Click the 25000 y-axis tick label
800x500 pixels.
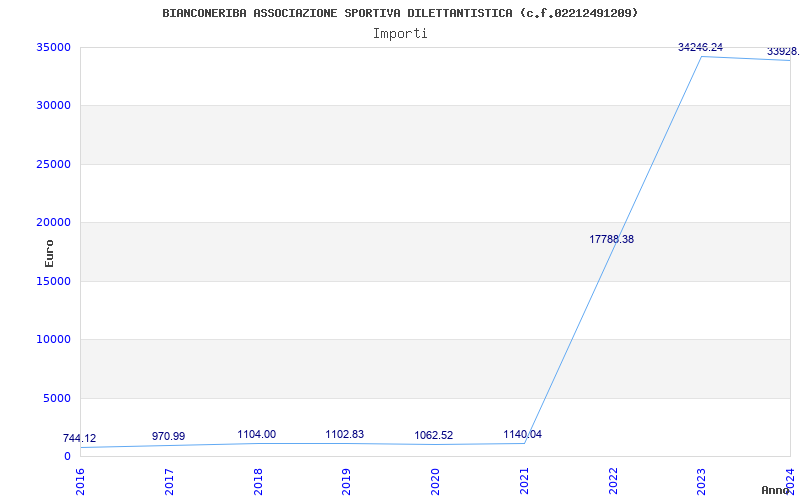point(53,164)
